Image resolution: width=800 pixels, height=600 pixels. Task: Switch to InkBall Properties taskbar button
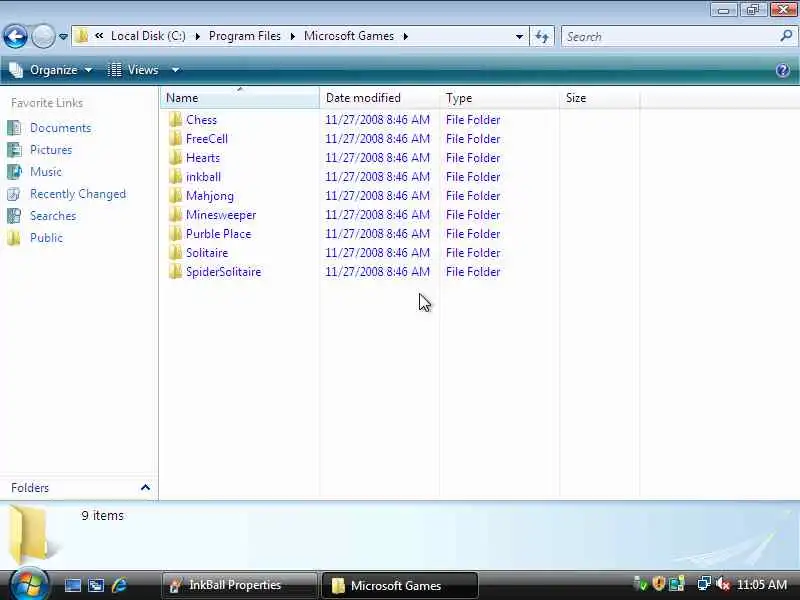click(x=239, y=585)
